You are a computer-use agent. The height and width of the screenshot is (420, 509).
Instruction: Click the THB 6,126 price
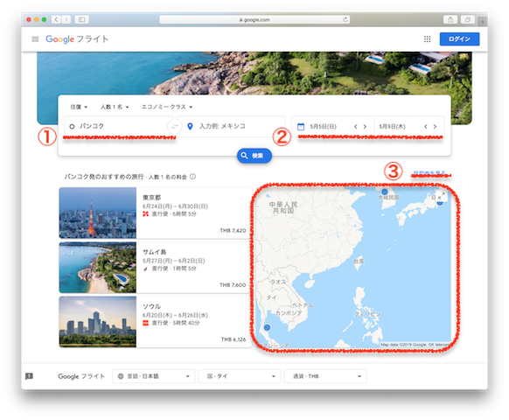(234, 339)
